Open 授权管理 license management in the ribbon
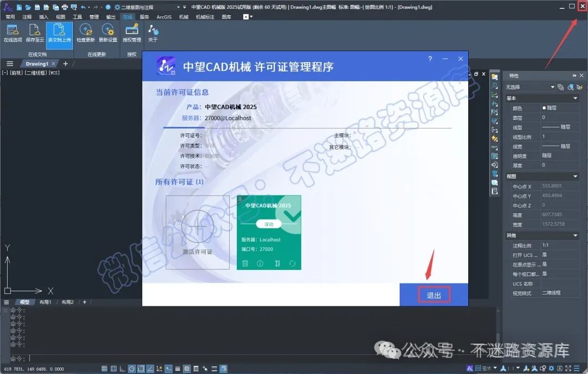The width and height of the screenshot is (588, 374). pyautogui.click(x=132, y=33)
